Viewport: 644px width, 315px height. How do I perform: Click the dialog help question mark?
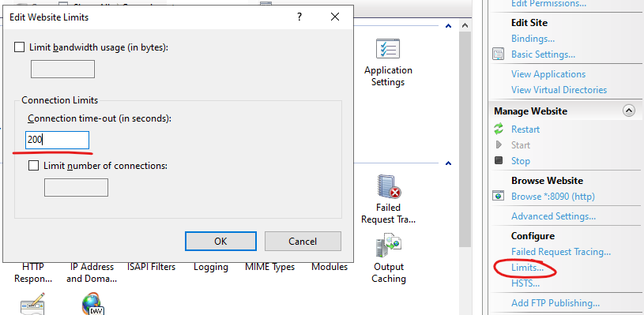coord(299,17)
